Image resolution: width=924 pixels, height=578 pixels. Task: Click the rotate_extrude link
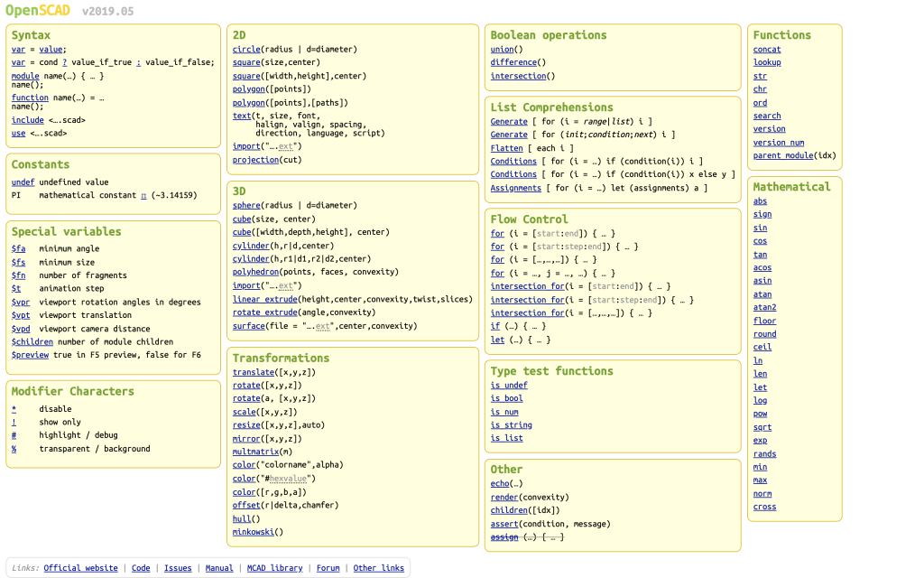(265, 312)
